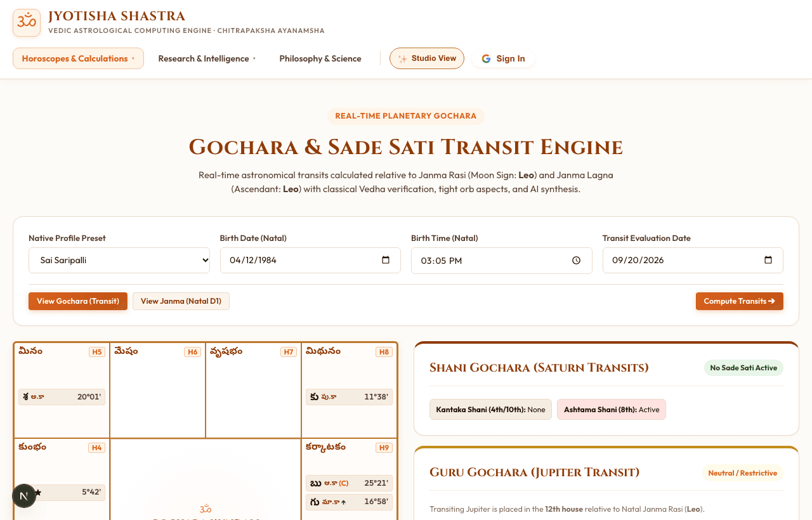Click the వృషభం sign label in the chart

(x=226, y=351)
